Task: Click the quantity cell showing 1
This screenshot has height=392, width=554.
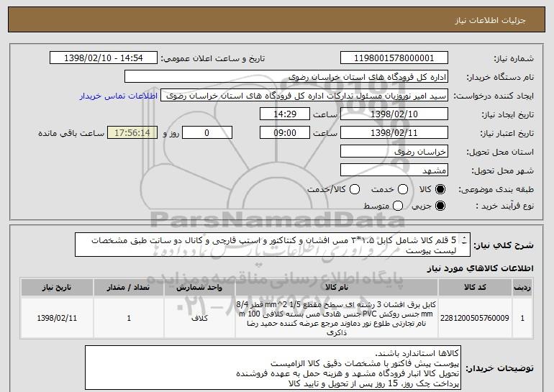Action: (129, 318)
